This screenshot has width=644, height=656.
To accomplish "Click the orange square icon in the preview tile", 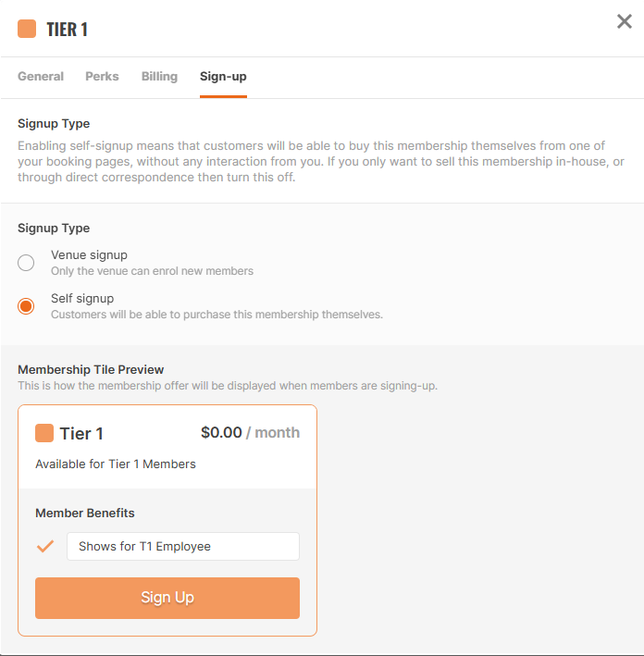I will coord(44,433).
